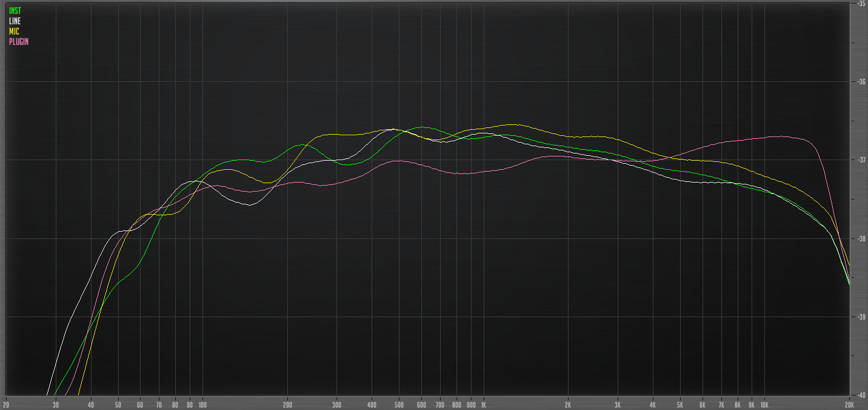Hide the LINE measurement curve
868x410 pixels.
pos(14,20)
